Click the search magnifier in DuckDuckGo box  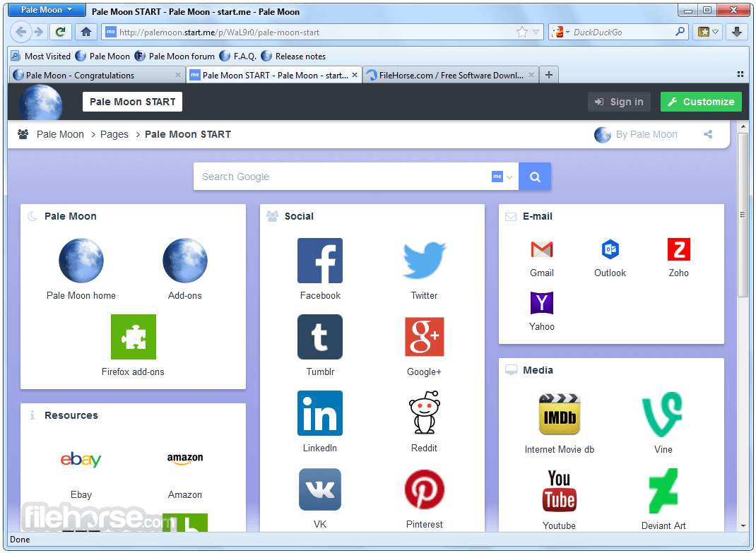point(680,32)
